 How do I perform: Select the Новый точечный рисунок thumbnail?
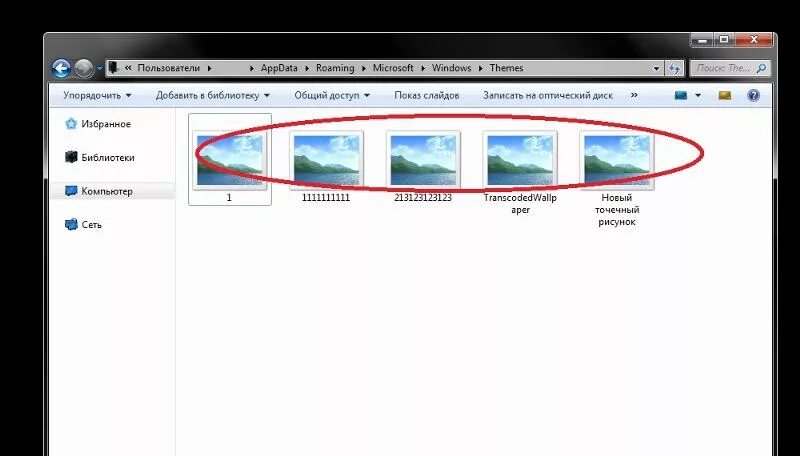pos(617,160)
